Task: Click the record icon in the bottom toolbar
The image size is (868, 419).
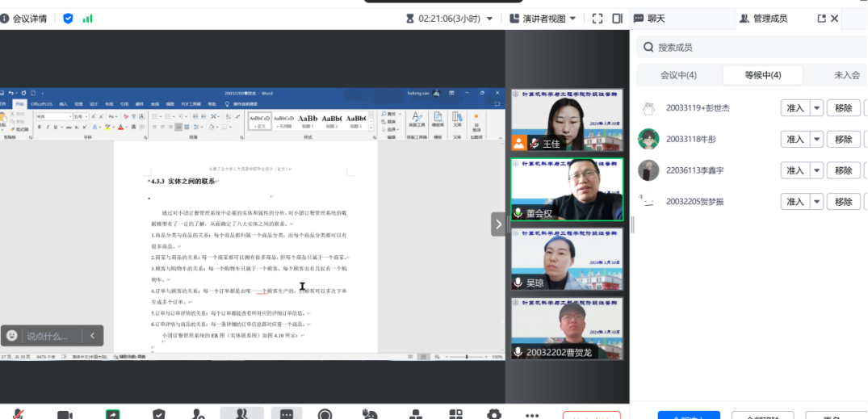Action: (325, 414)
